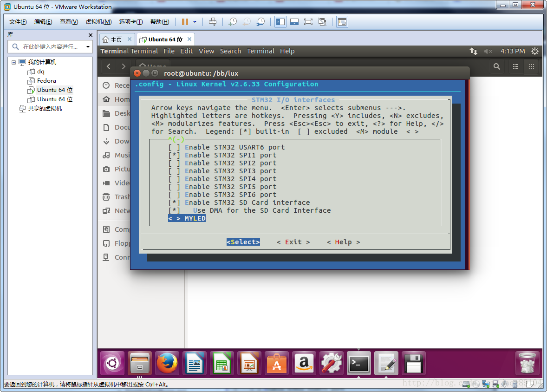Click the 4:13 PM clock
547x392 pixels.
(513, 51)
